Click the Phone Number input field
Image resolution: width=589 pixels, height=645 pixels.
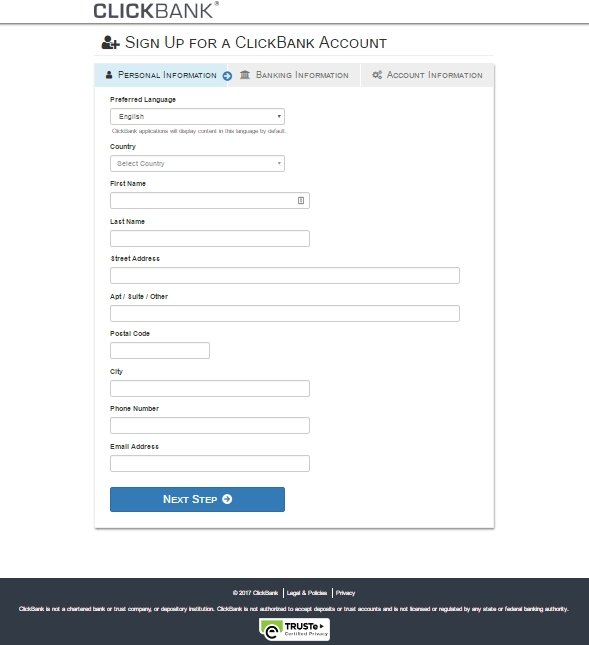210,425
